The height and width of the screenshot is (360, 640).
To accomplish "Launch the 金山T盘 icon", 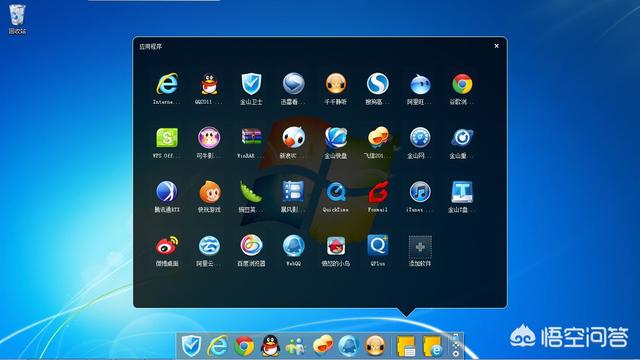I will [x=462, y=191].
